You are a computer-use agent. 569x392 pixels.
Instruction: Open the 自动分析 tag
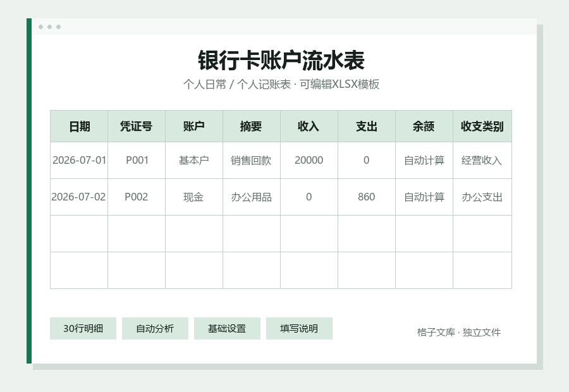click(155, 329)
